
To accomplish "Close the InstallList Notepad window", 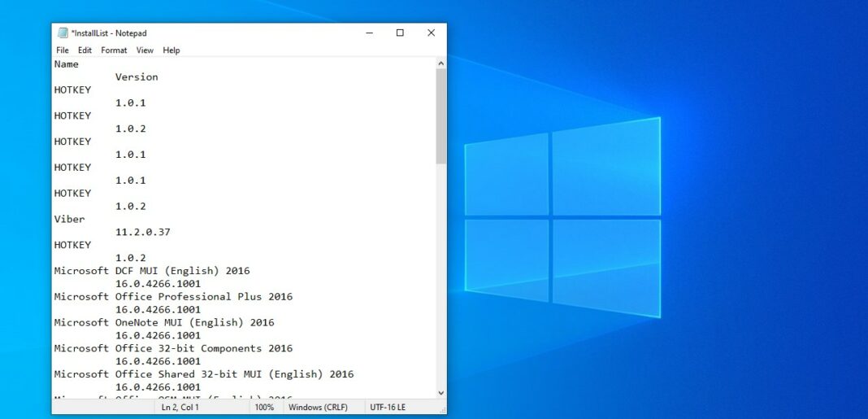I will coord(431,33).
